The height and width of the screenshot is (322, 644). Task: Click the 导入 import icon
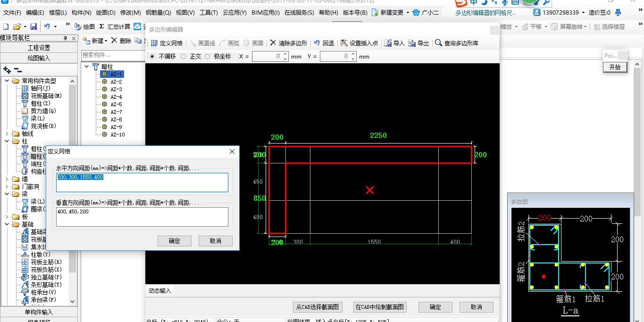[388, 43]
